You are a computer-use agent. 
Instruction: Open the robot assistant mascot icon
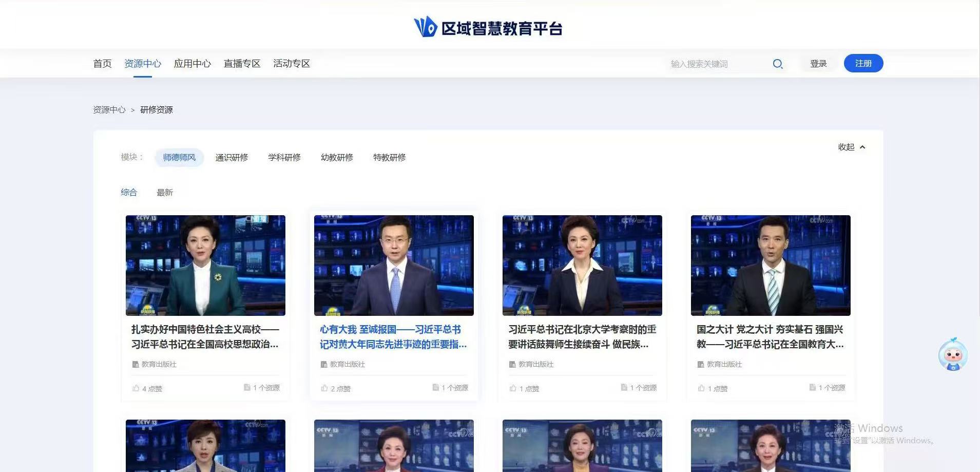coord(953,354)
